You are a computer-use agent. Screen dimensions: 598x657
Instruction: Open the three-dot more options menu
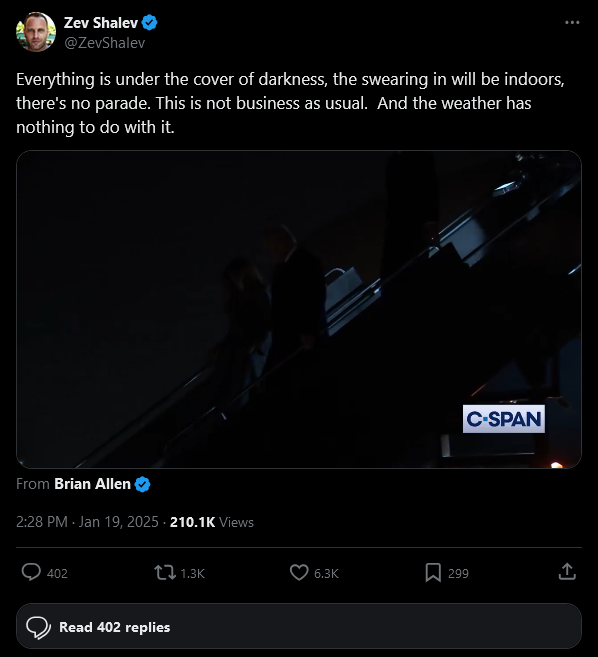[x=572, y=23]
